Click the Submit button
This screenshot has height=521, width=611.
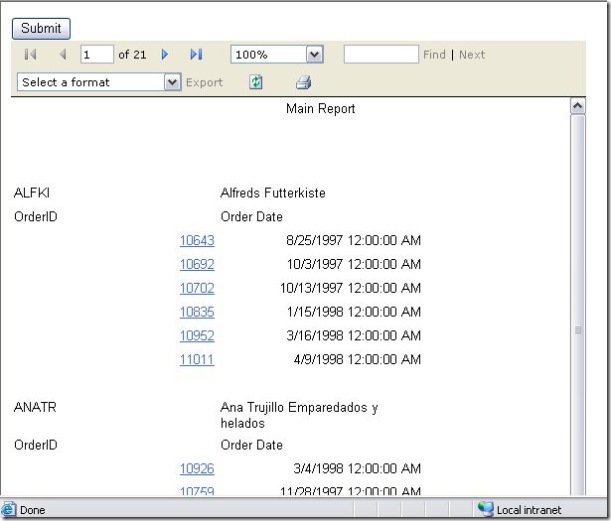coord(41,28)
